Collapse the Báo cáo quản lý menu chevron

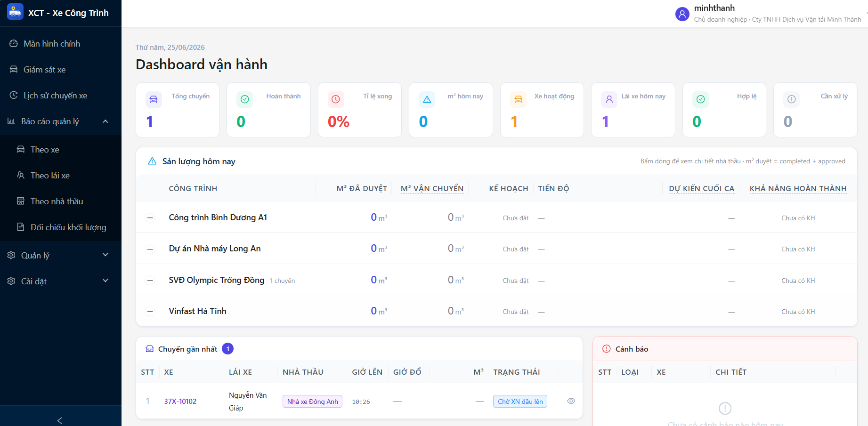[105, 121]
